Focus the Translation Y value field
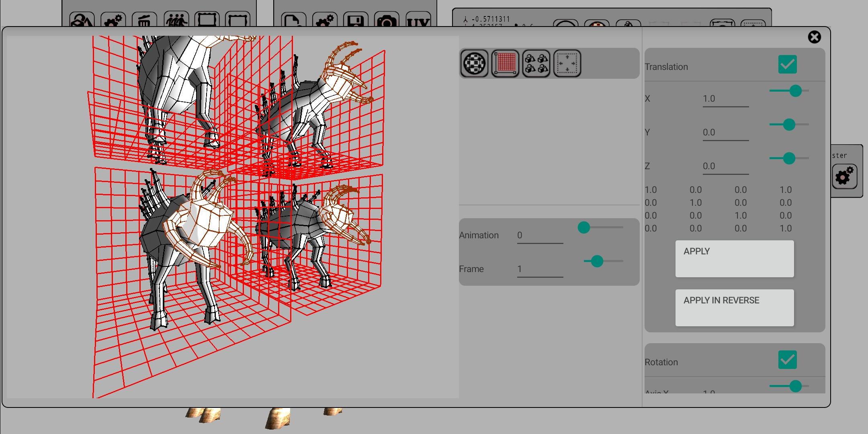868x434 pixels. (725, 133)
